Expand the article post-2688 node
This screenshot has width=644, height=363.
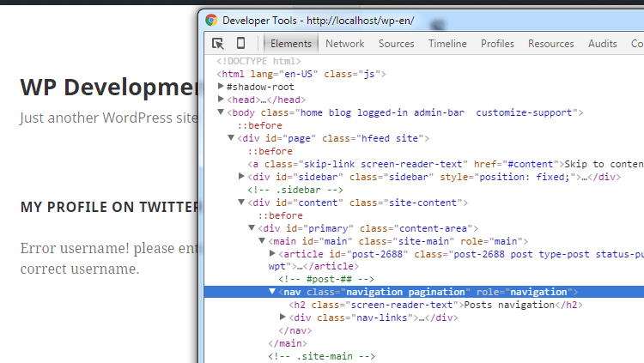(x=272, y=253)
